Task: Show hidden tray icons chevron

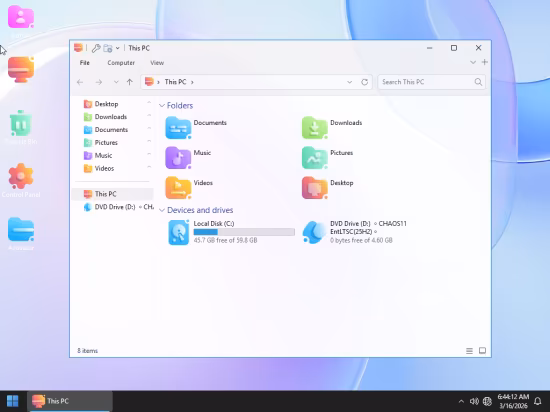Action: 461,401
